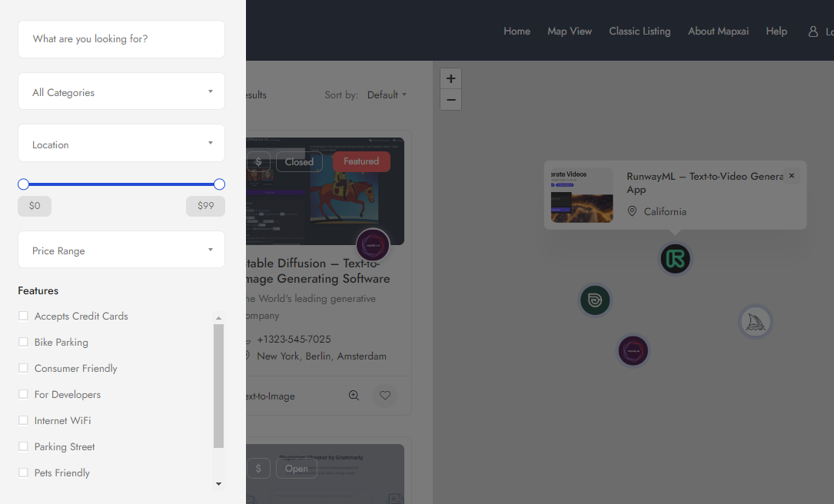
Task: Click the purple Stability map marker
Action: (633, 351)
